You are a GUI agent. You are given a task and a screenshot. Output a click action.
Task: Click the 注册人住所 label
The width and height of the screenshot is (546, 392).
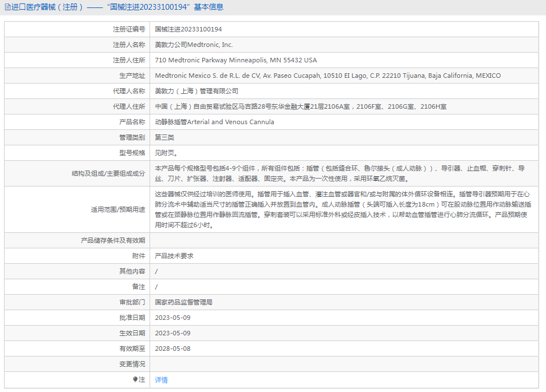(x=129, y=60)
